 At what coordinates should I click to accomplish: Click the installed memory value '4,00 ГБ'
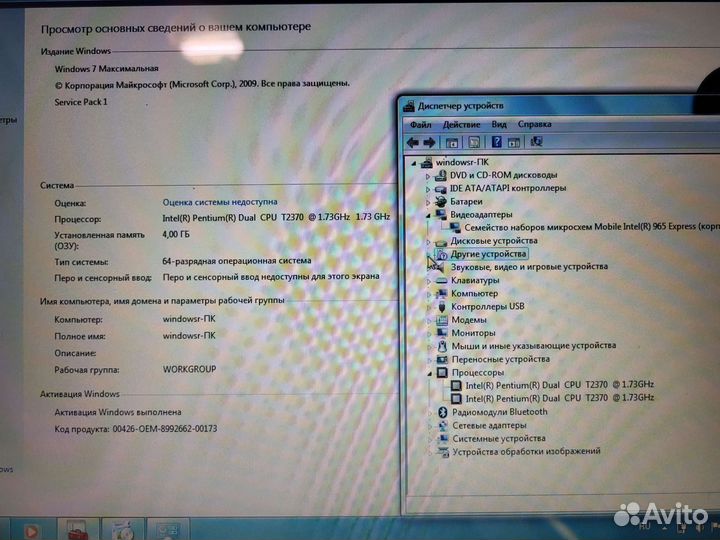point(175,235)
